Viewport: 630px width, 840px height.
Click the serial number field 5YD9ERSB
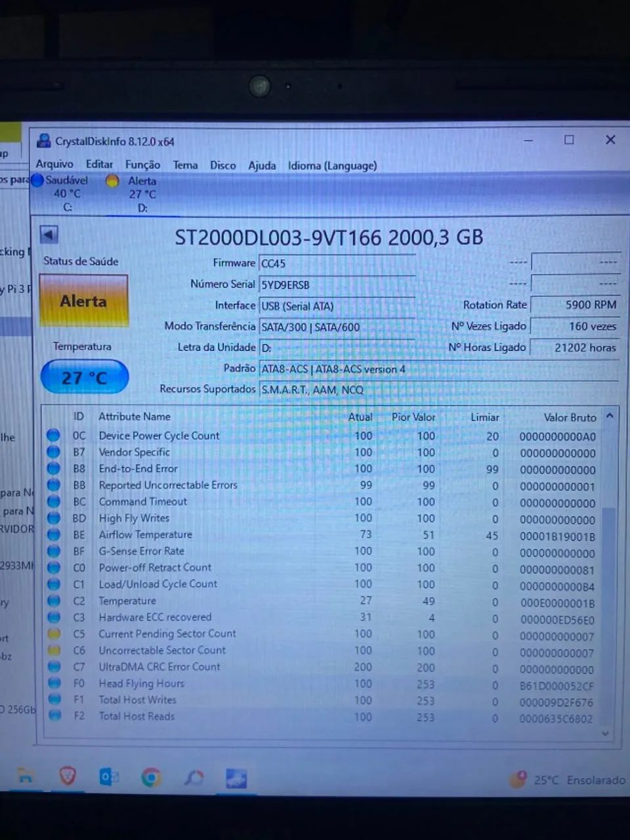click(337, 285)
